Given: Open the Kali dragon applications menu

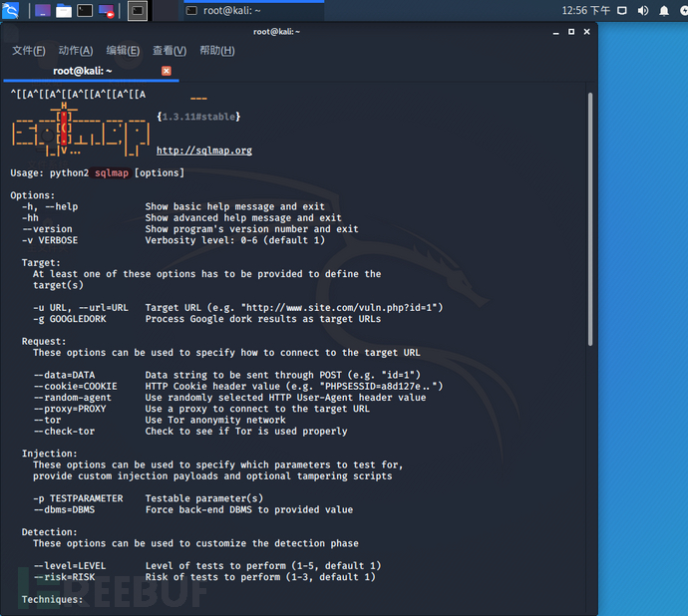Looking at the screenshot, I should point(10,11).
